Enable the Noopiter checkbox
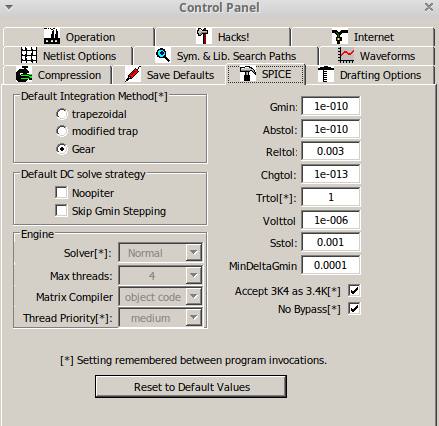Image resolution: width=439 pixels, height=426 pixels. click(x=61, y=193)
